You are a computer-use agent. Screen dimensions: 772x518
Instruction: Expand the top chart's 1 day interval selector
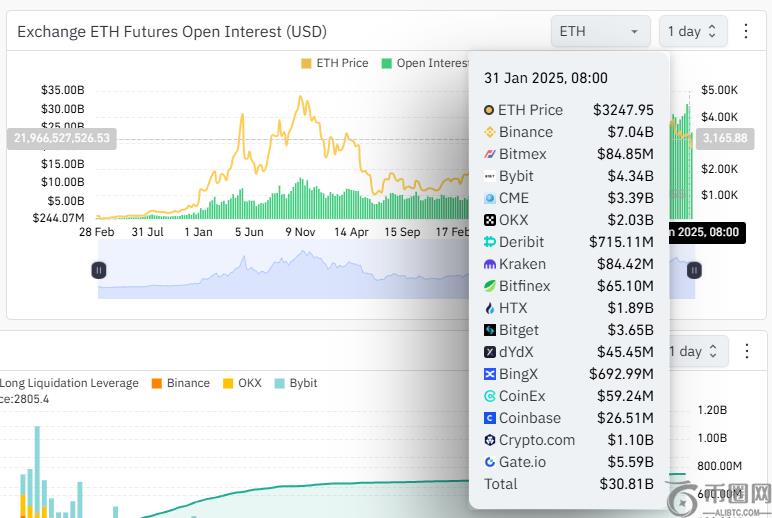(692, 32)
